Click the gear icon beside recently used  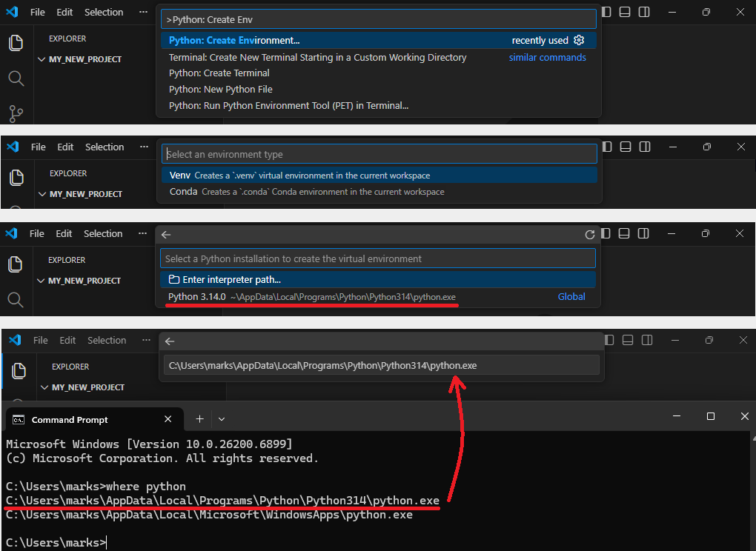[x=579, y=40]
